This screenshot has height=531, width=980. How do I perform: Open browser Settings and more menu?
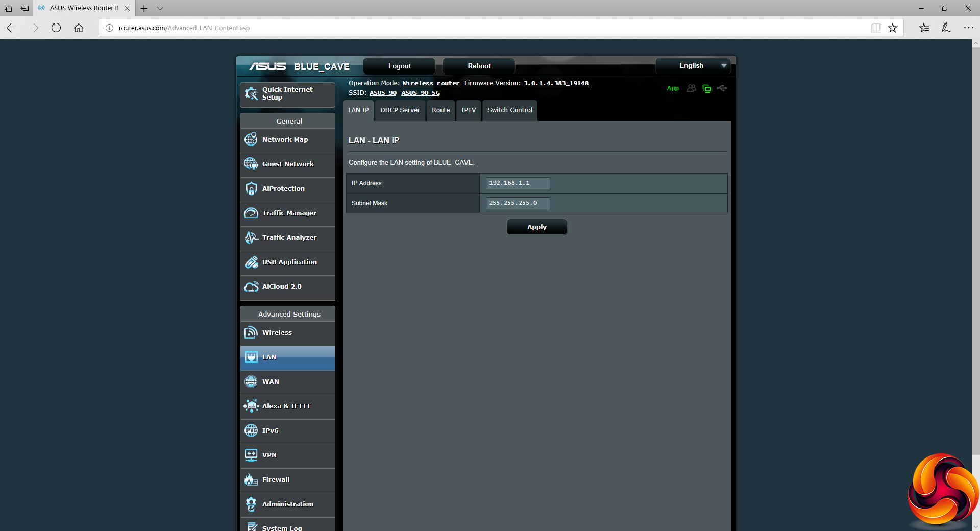click(968, 28)
